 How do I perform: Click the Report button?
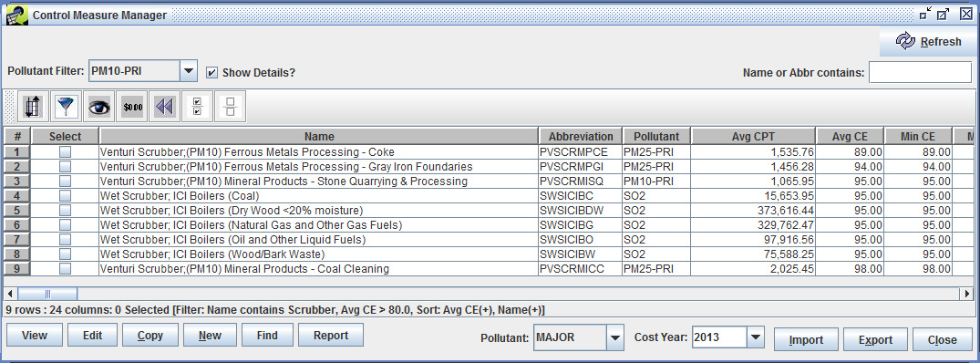coord(331,336)
